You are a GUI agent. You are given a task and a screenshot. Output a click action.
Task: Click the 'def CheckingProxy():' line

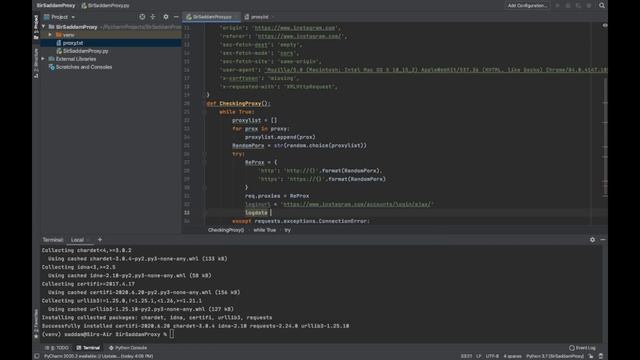(239, 103)
